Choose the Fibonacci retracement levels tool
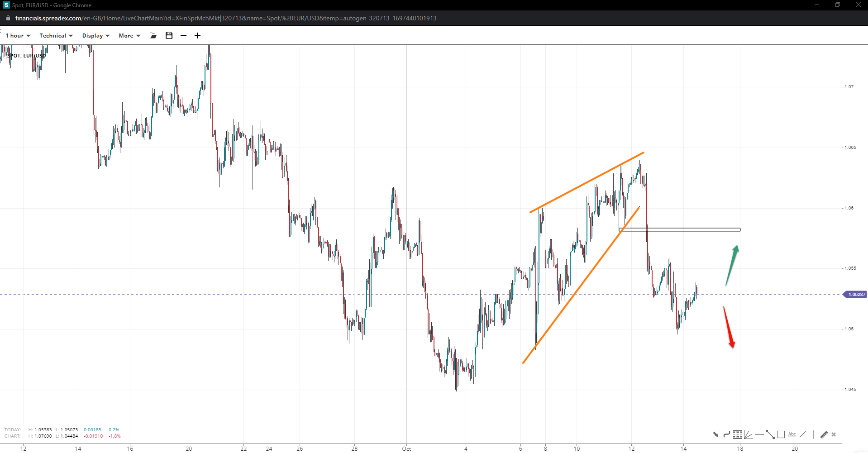The image size is (868, 453). pos(738,434)
